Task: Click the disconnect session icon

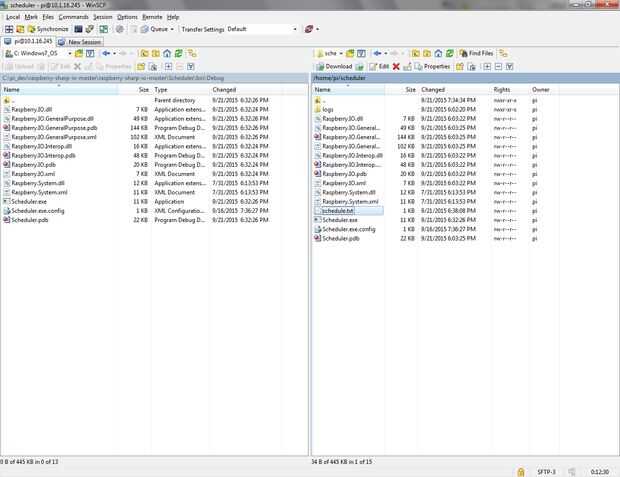Action: pyautogui.click(x=309, y=29)
